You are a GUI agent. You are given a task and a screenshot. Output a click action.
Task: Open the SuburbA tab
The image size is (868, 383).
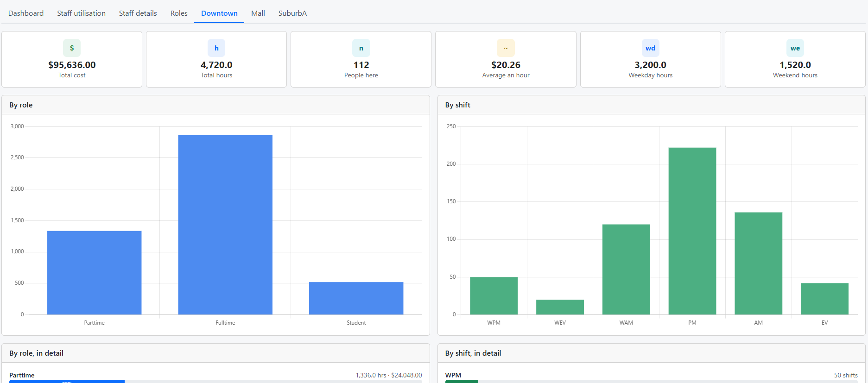[x=292, y=13]
